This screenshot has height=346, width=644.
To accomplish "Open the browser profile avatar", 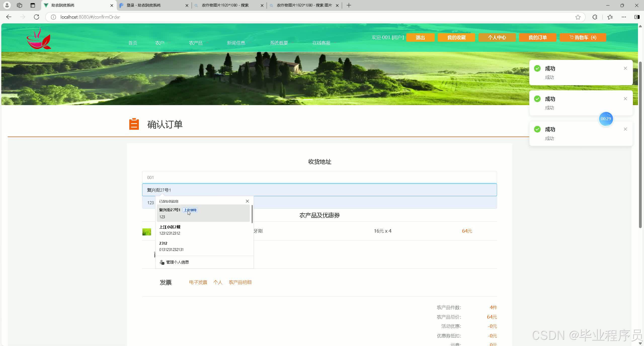I will click(7, 5).
